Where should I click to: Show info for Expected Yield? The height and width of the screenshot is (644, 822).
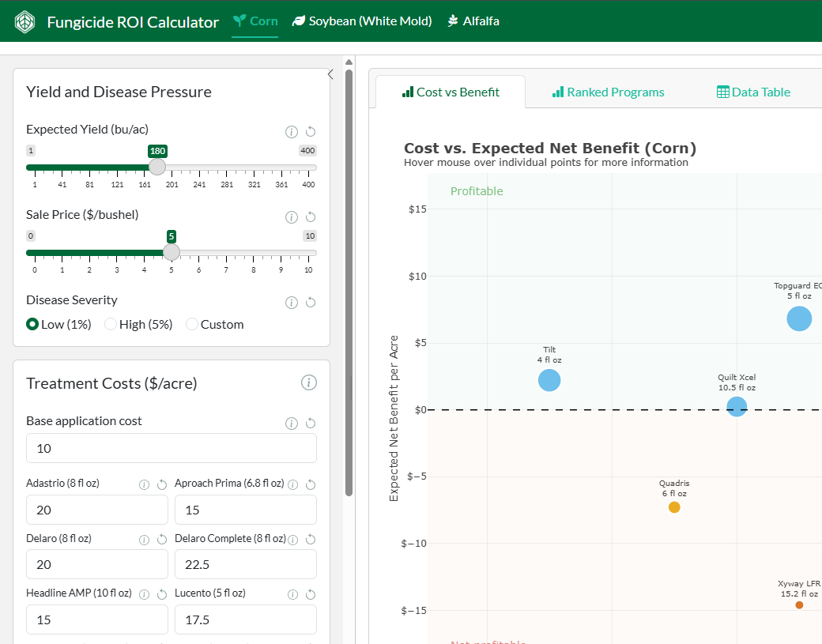(x=292, y=131)
